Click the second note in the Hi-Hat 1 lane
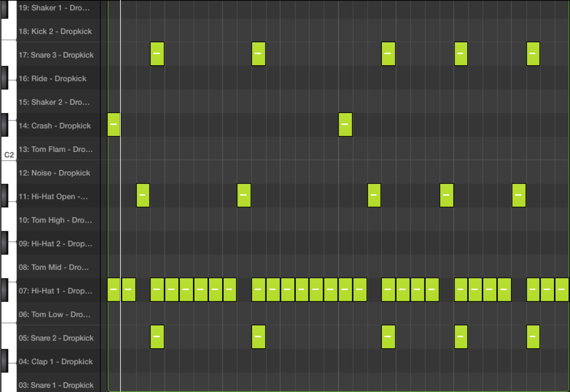The width and height of the screenshot is (570, 392). click(129, 290)
